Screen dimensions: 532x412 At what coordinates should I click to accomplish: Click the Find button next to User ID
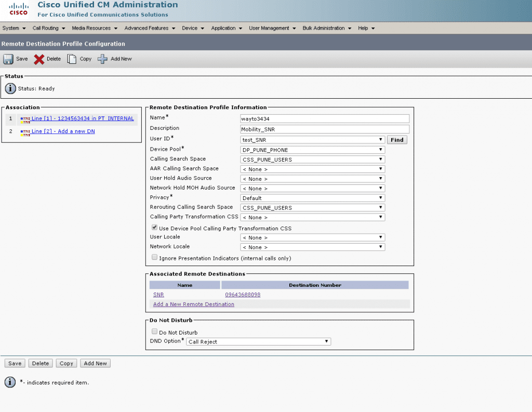[397, 140]
